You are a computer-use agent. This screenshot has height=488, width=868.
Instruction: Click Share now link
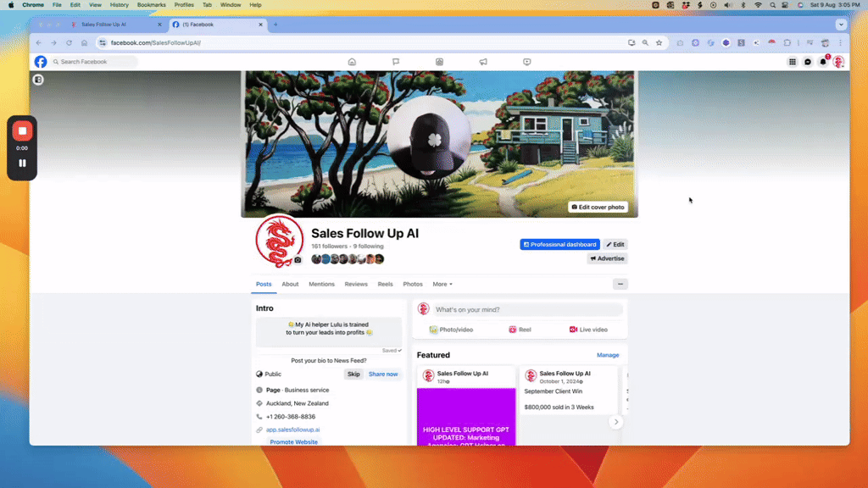tap(383, 374)
